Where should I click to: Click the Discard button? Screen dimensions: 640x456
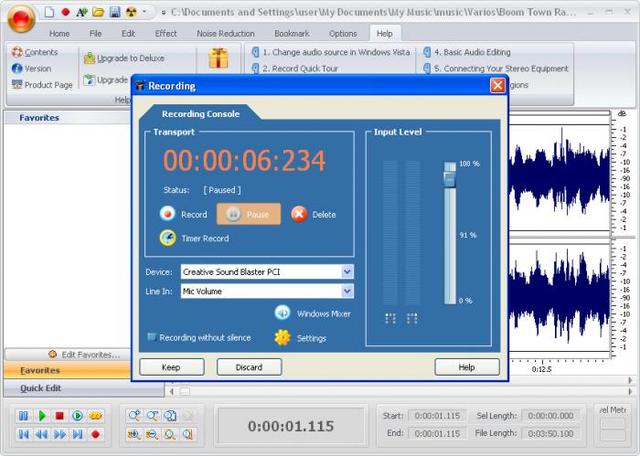[x=249, y=367]
